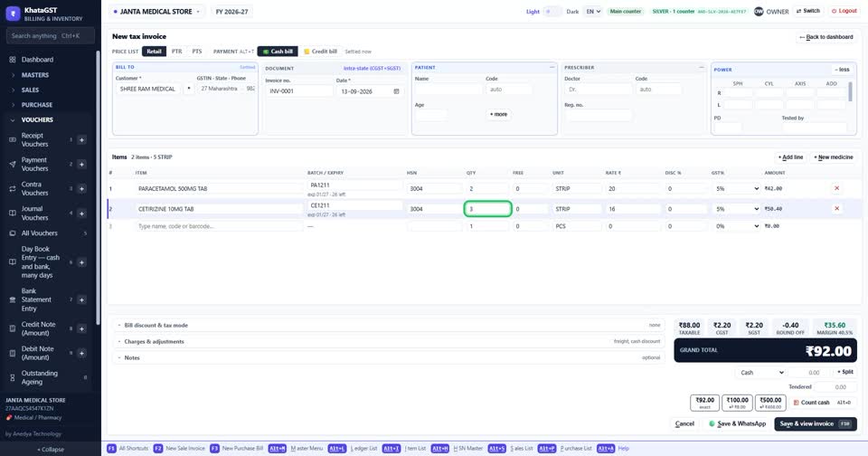Add a new Journal Voucher with plus icon
Screen dimensions: 868x456
click(x=81, y=214)
